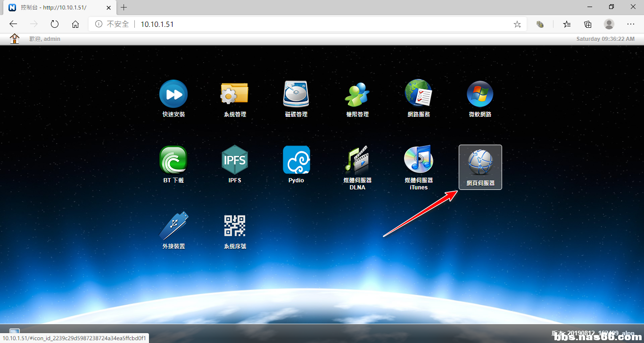Open 微軟網路 Microsoft network settings
Viewport: 644px width, 343px height.
(x=480, y=98)
